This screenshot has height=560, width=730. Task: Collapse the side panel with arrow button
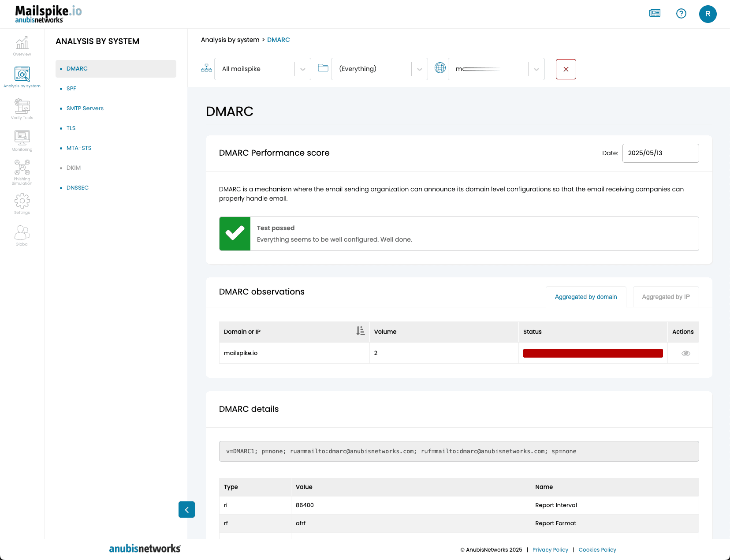click(x=186, y=510)
